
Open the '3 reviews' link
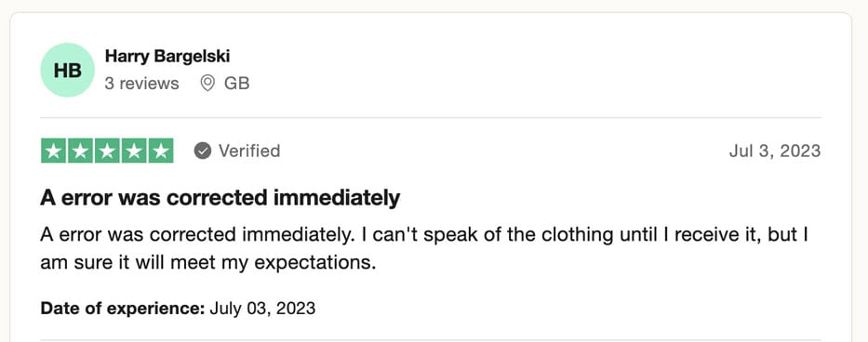141,84
